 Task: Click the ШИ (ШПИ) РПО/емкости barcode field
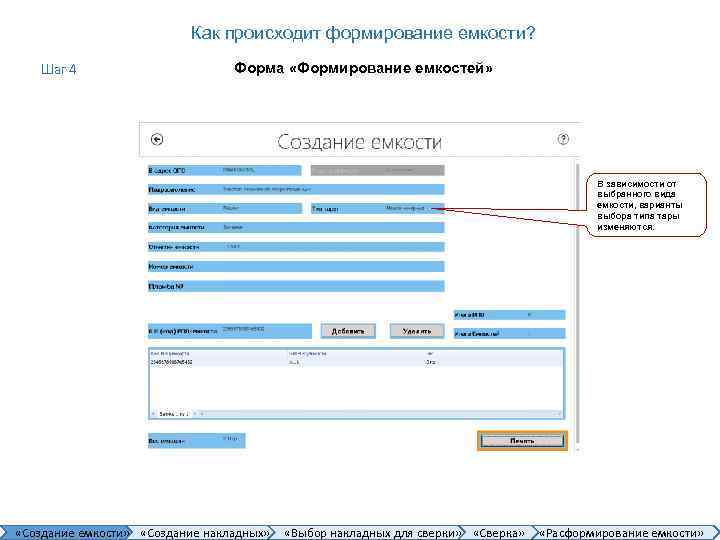tap(230, 331)
